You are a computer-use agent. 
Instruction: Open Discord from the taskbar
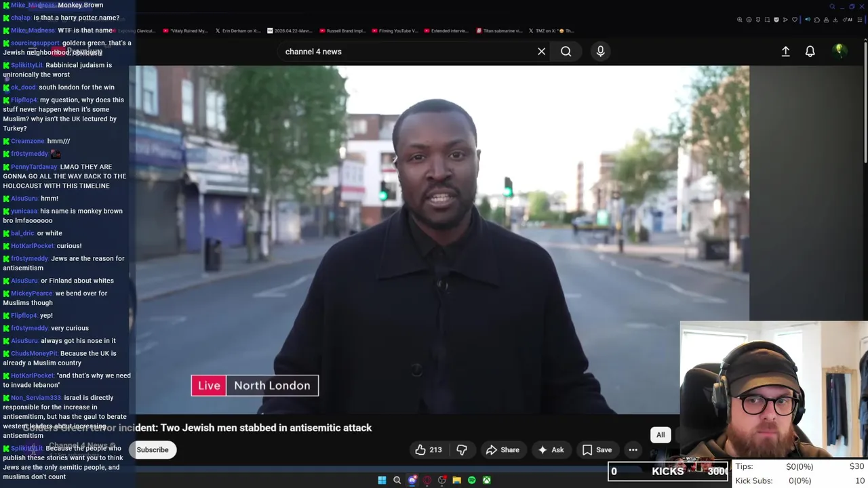pyautogui.click(x=412, y=480)
